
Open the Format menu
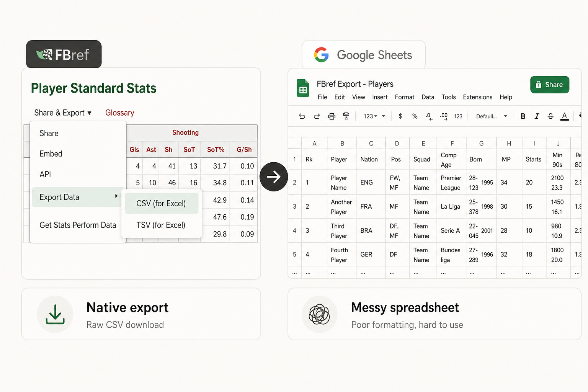[405, 97]
